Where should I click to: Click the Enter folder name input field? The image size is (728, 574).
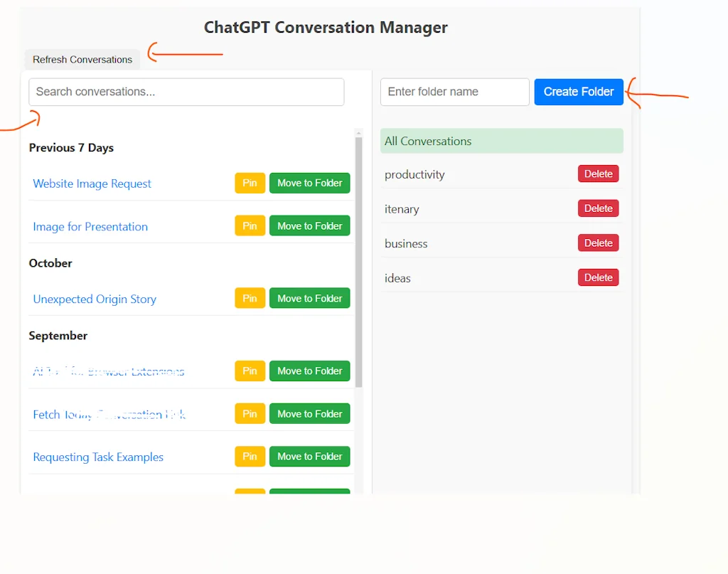click(x=454, y=92)
